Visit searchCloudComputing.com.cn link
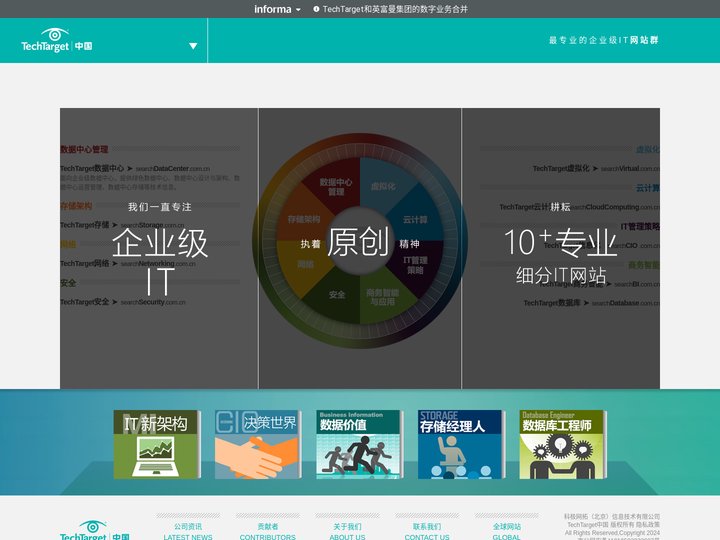 (614, 207)
